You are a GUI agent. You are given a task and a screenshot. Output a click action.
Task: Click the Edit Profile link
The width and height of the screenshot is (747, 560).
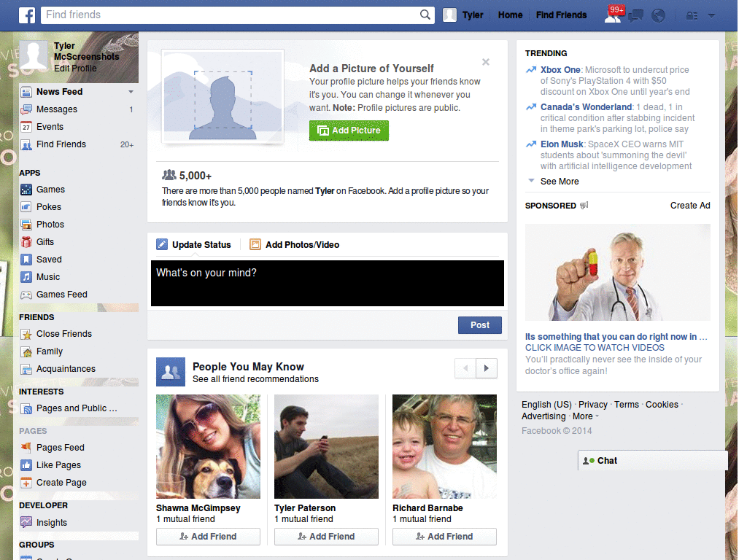point(75,69)
